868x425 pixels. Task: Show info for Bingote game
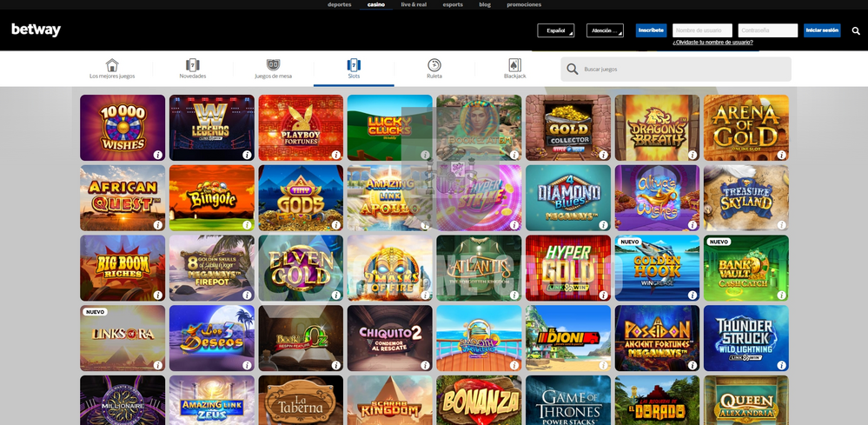click(247, 225)
